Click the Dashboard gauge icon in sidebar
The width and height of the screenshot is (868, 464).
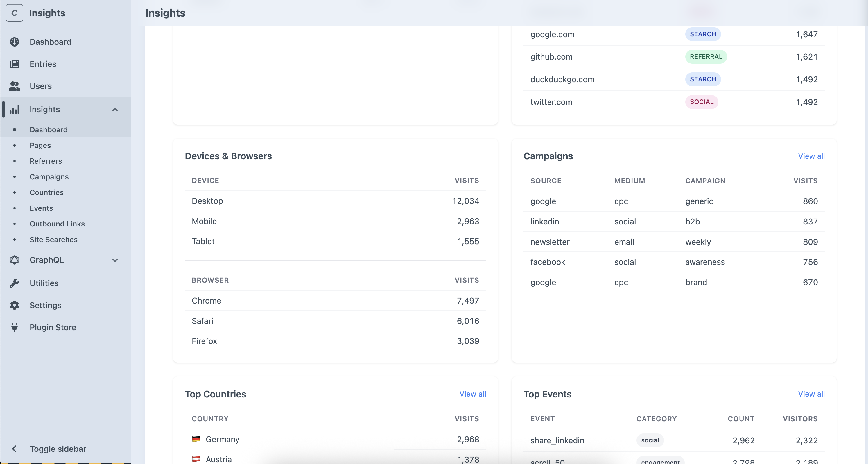(15, 42)
